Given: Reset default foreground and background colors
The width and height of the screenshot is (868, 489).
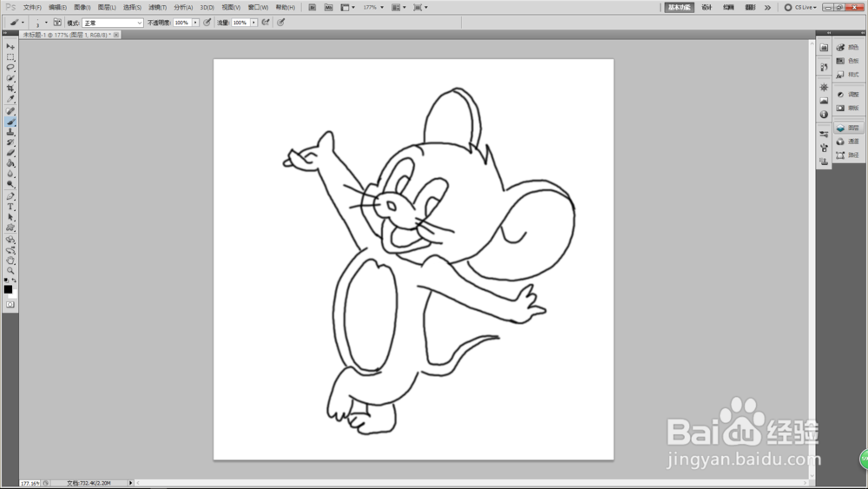Looking at the screenshot, I should coord(6,281).
